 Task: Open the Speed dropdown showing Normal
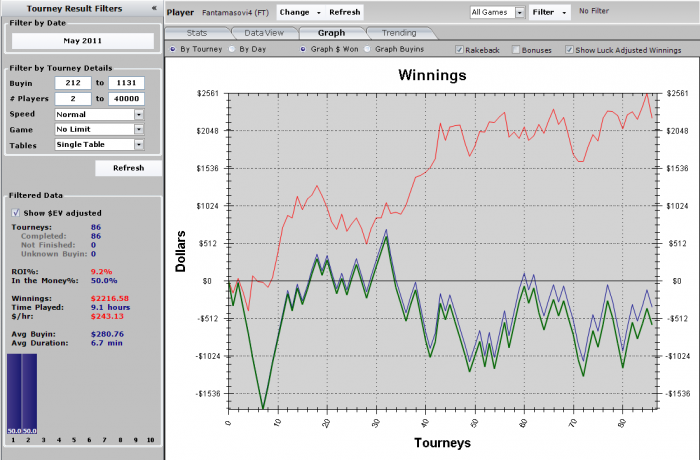[139, 114]
